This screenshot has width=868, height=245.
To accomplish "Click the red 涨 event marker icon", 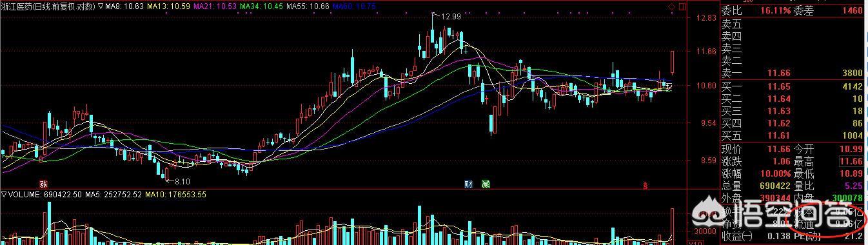I will [44, 184].
